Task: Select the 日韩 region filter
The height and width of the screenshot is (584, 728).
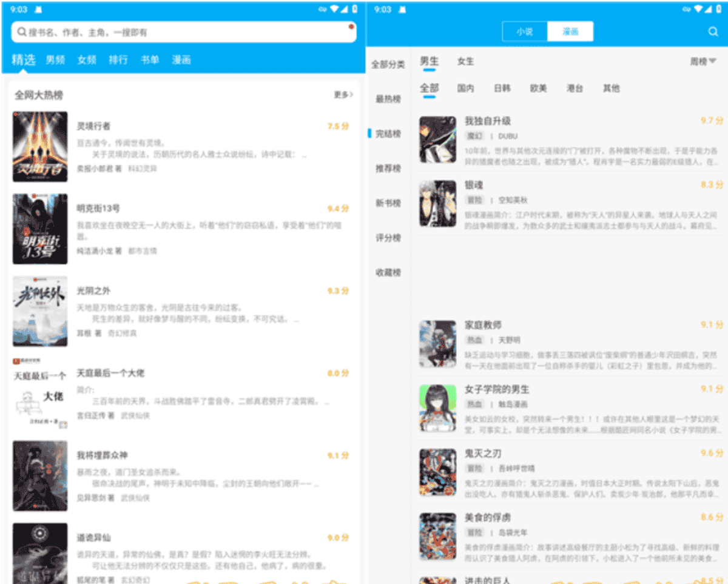Action: pos(502,88)
